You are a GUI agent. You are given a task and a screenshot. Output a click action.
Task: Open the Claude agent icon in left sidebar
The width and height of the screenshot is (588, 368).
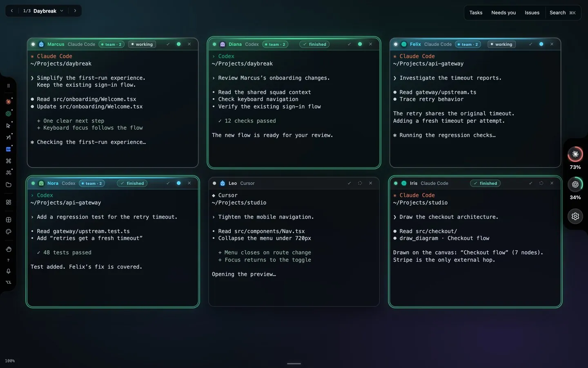pos(8,101)
